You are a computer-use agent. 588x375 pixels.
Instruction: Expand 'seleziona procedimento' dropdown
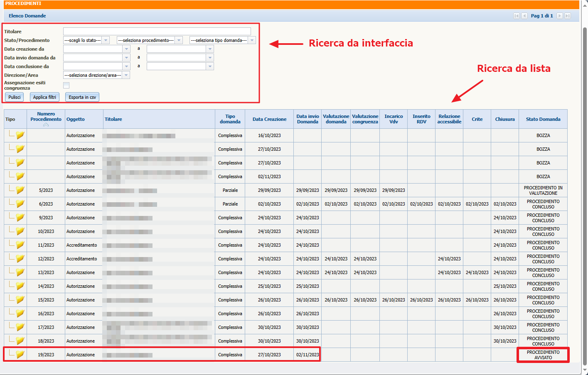(150, 40)
